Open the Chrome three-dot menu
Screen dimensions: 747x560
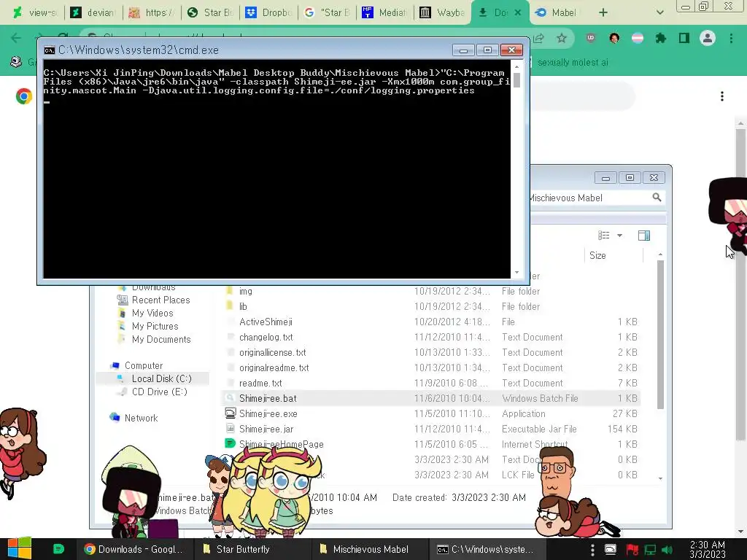point(731,38)
